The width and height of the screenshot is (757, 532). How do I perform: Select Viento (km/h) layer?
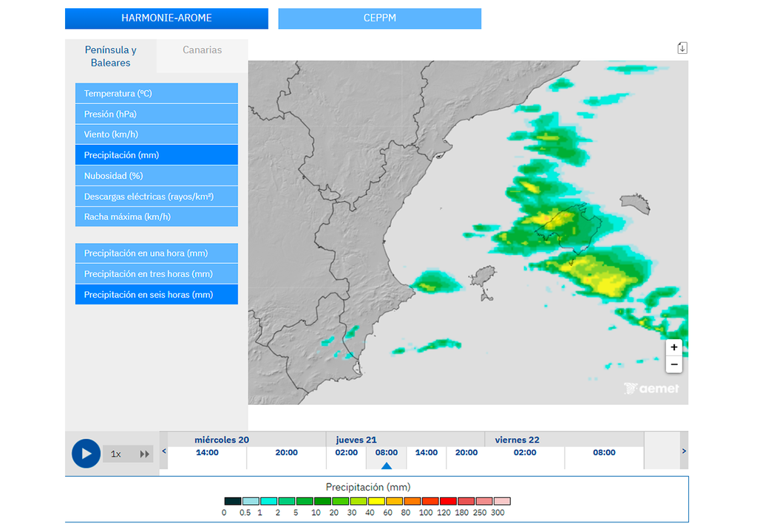[157, 134]
